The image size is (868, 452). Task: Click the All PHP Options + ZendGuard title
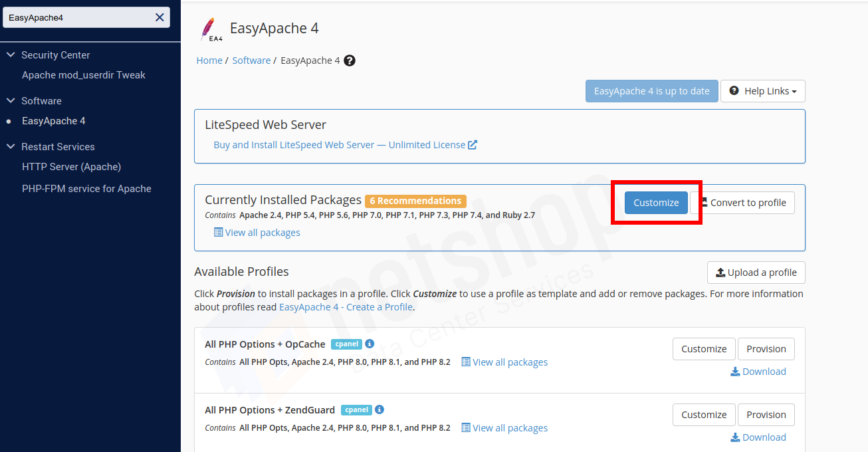click(x=270, y=410)
